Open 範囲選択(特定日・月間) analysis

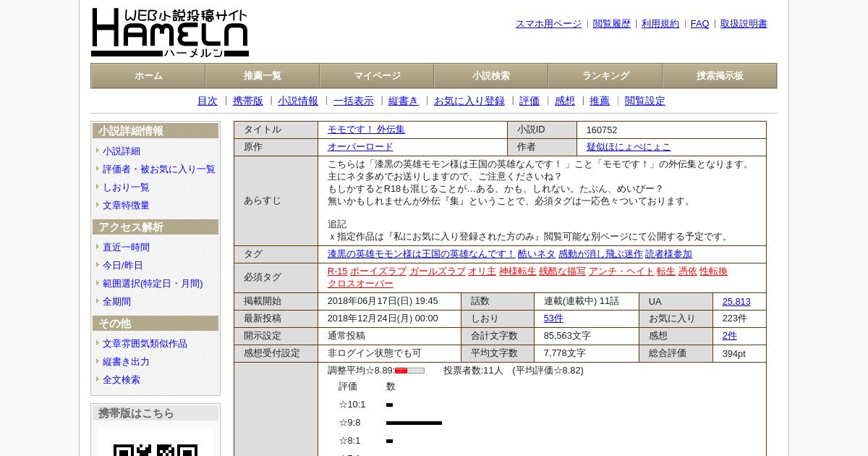pos(153,284)
